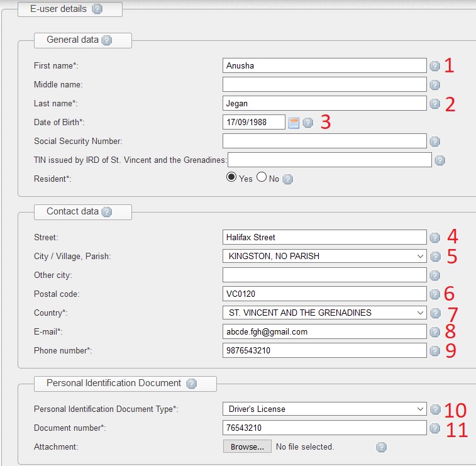Click the TIN issued by IRD field
This screenshot has height=466, width=476.
pyautogui.click(x=329, y=160)
